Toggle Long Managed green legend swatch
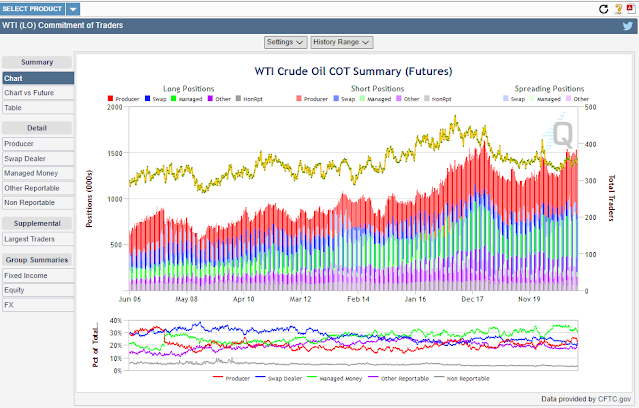 coord(174,99)
